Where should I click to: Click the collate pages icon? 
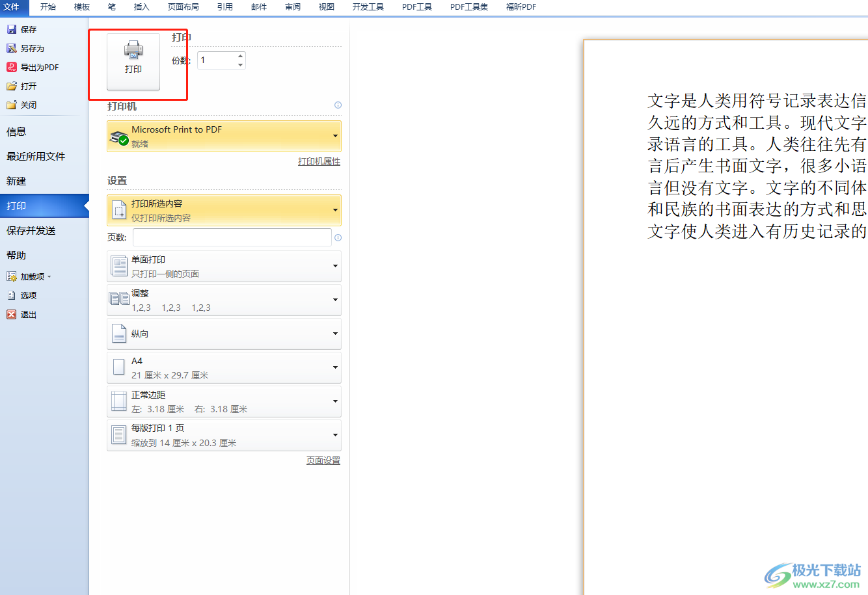click(x=119, y=299)
